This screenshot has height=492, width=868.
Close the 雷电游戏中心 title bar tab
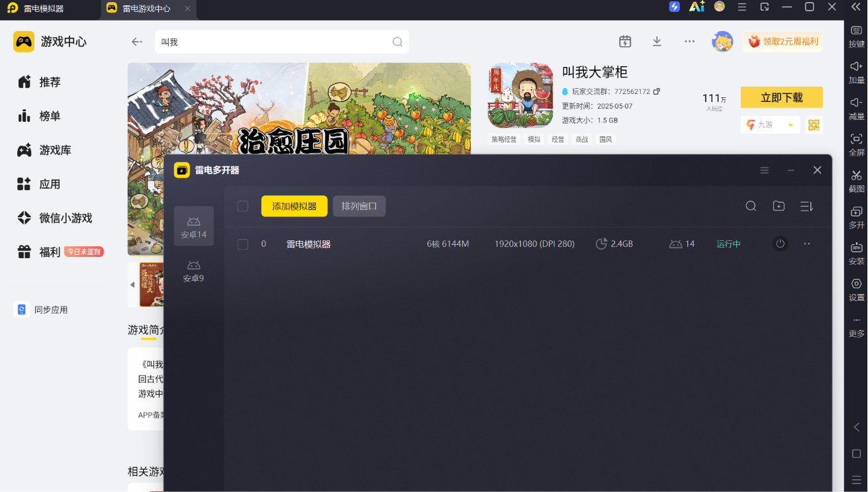[x=187, y=9]
